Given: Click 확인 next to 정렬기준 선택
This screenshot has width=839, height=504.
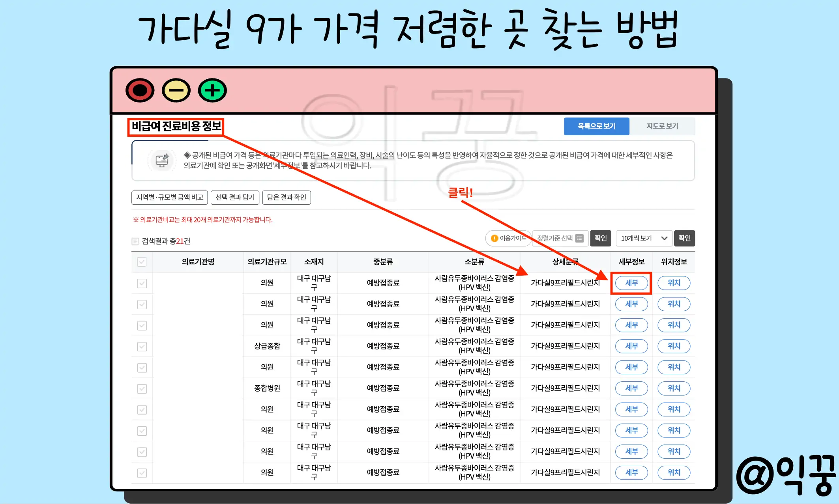Looking at the screenshot, I should pos(601,238).
